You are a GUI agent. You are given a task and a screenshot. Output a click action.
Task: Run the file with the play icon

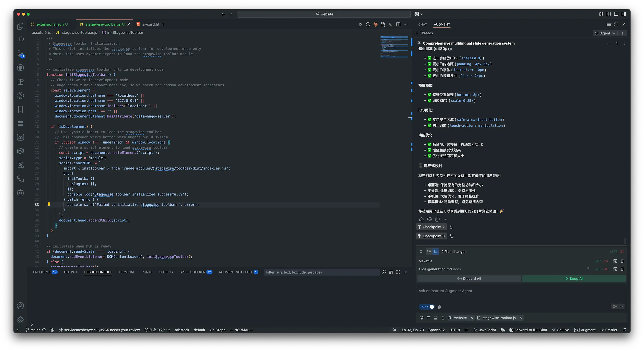[x=360, y=24]
